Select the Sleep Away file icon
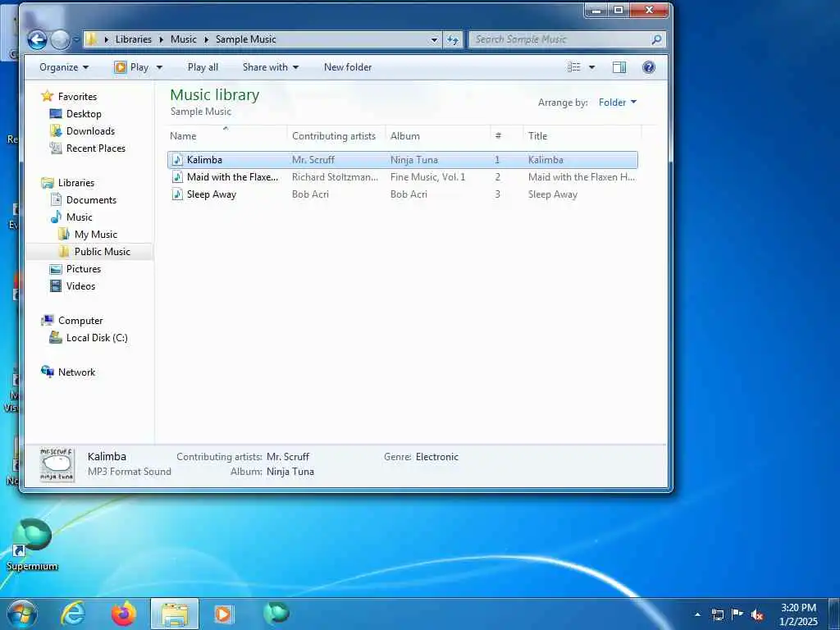Image resolution: width=840 pixels, height=630 pixels. coord(177,194)
